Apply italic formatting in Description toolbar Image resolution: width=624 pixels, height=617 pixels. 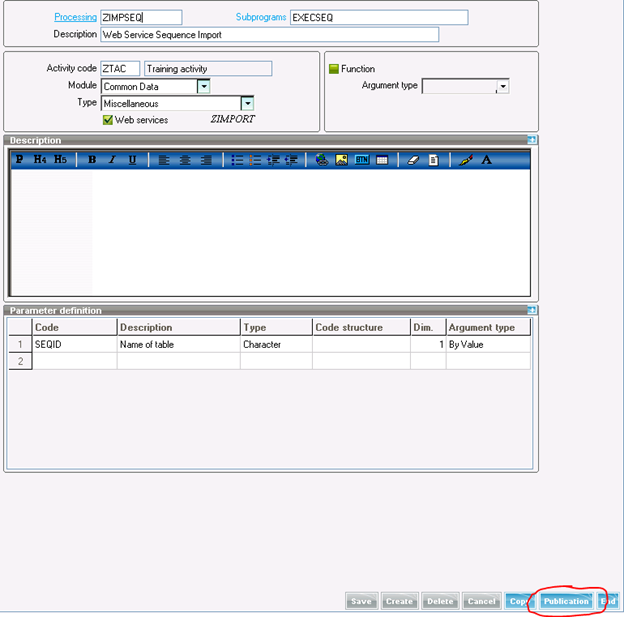pyautogui.click(x=112, y=160)
